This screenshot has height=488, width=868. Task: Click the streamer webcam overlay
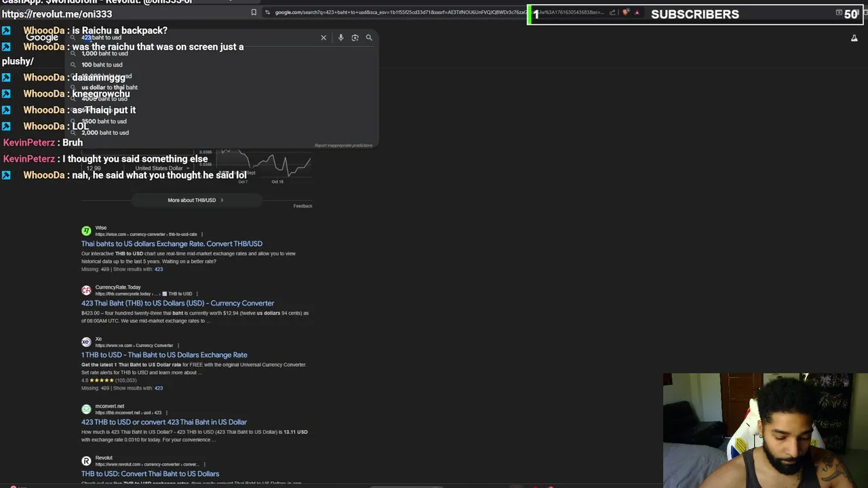click(766, 430)
